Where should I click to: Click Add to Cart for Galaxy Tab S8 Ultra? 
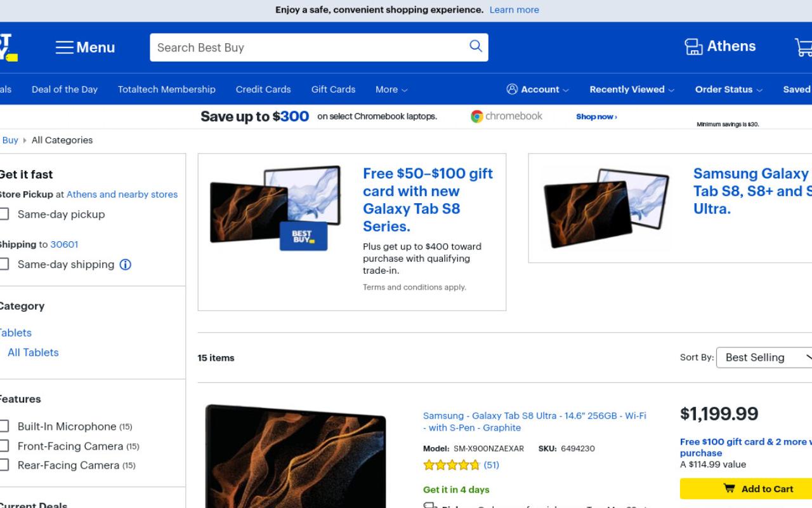[746, 489]
